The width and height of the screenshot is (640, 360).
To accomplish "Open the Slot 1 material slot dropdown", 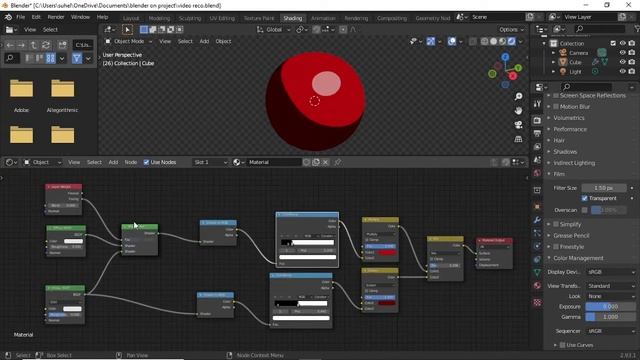I will tap(210, 162).
